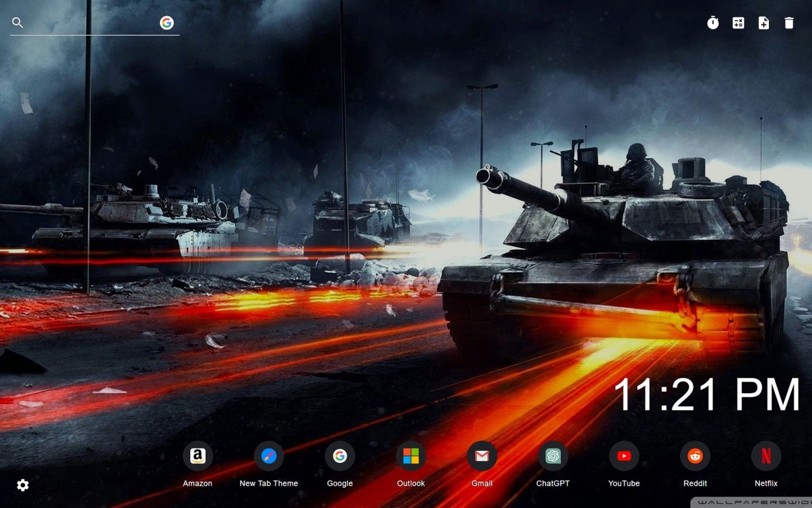Open the Gmail shortcut icon

click(482, 456)
